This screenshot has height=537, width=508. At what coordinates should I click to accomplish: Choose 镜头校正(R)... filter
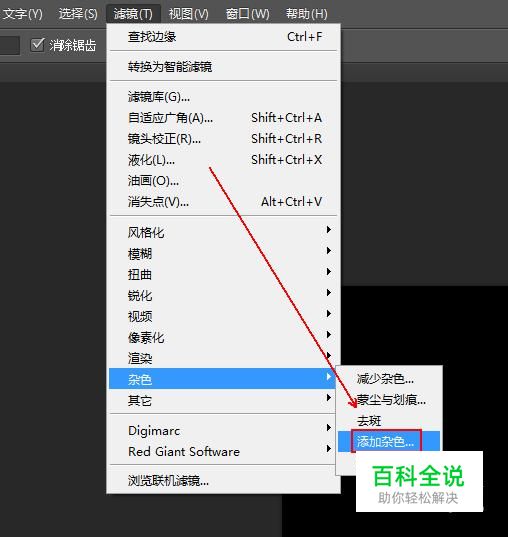click(223, 139)
